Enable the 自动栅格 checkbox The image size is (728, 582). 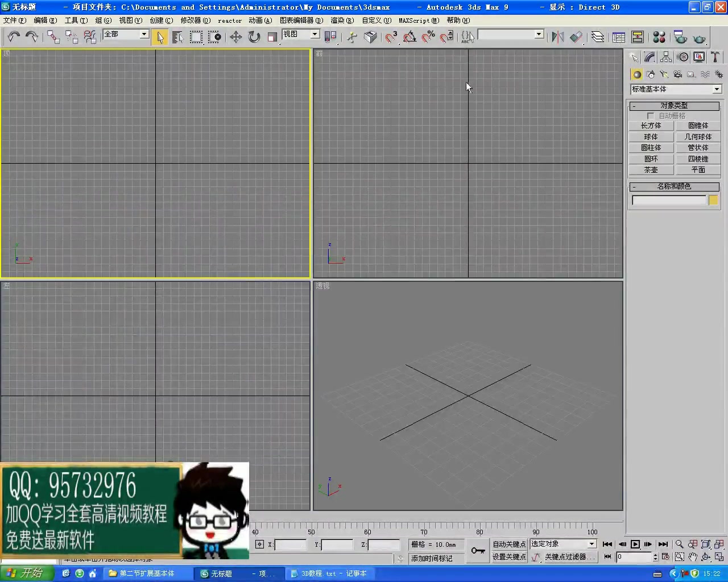[x=651, y=115]
